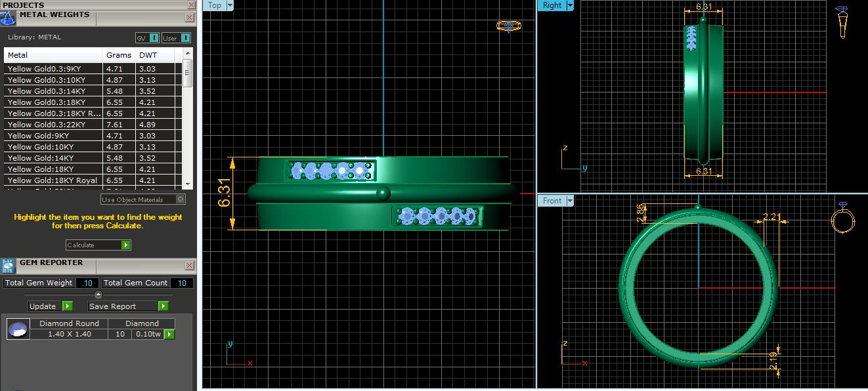Click green arrow on the Diamond 0.10tw row
The height and width of the screenshot is (391, 868).
point(169,335)
